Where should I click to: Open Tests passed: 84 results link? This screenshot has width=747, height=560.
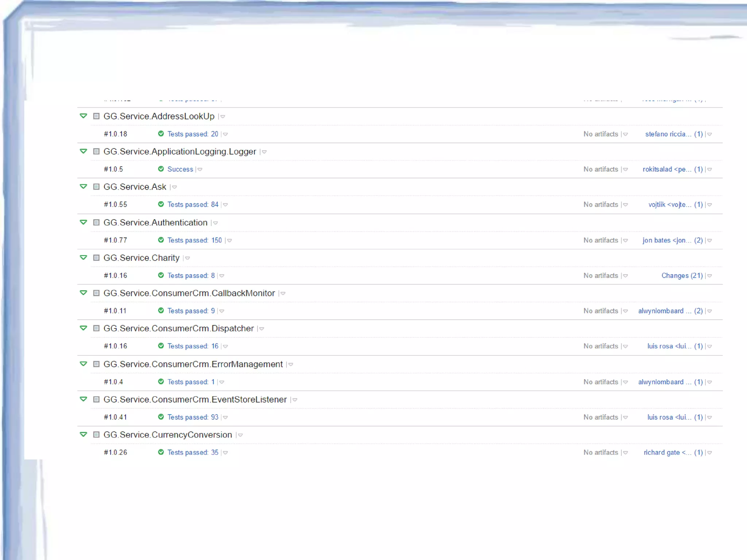(193, 205)
